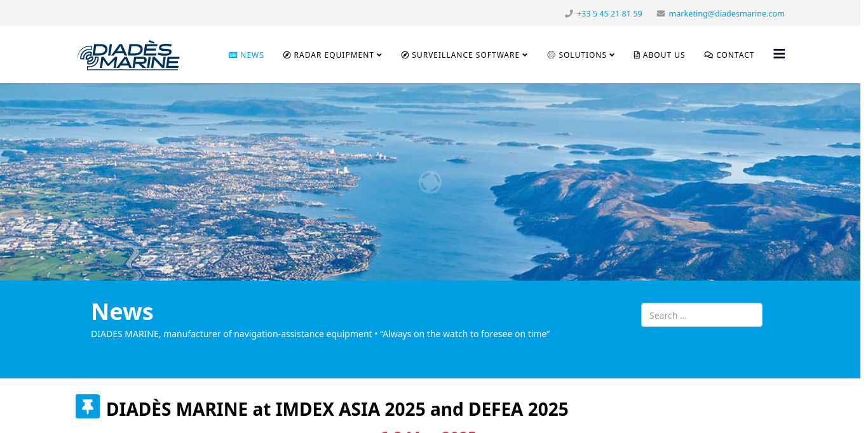Open the CONTACT page from the menu
This screenshot has width=868, height=433.
pyautogui.click(x=735, y=55)
